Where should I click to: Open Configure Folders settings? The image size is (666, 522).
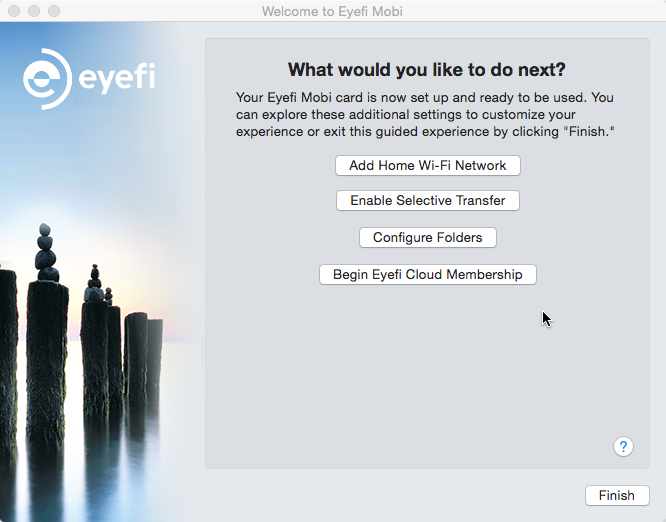[x=428, y=237]
